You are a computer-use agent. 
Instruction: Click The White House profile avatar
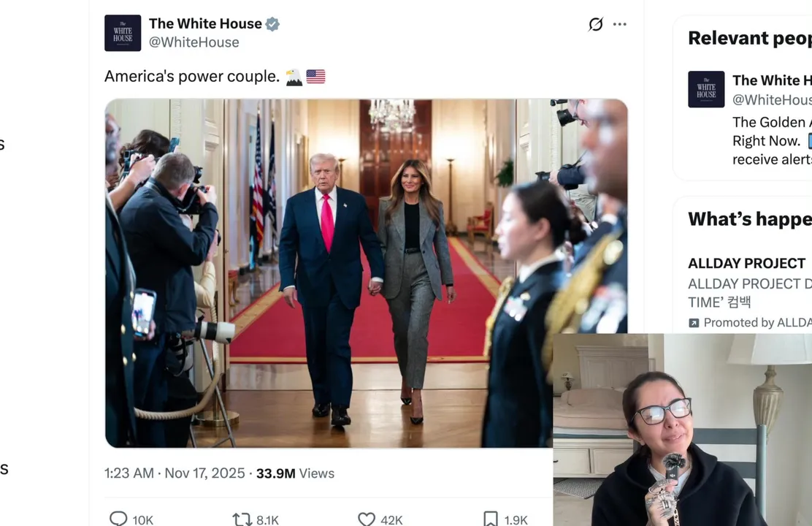(x=123, y=33)
